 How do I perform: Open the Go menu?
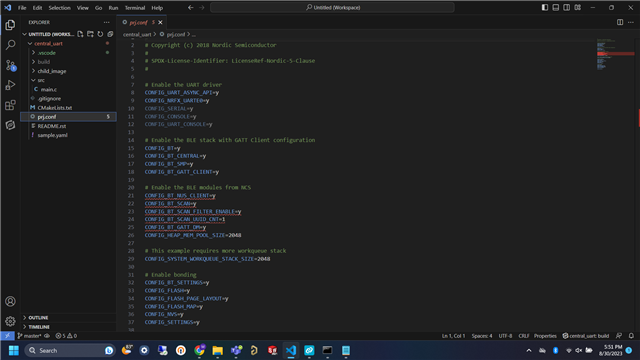pyautogui.click(x=98, y=8)
